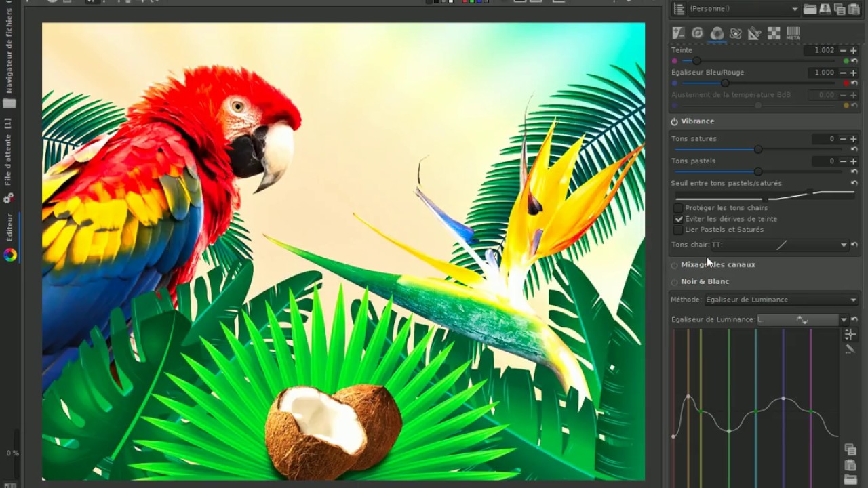868x488 pixels.
Task: Increase the Egaliseur Bleu/Rouge value
Action: click(854, 73)
